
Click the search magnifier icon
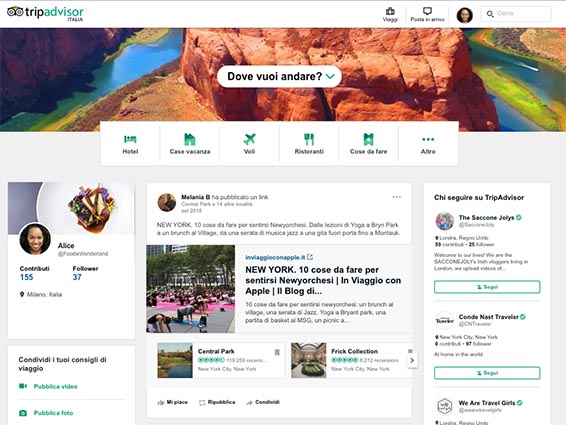pos(490,14)
